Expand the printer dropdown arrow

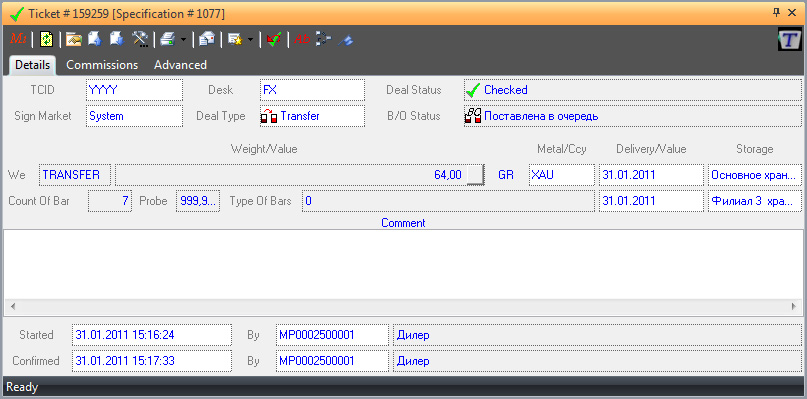click(x=183, y=40)
